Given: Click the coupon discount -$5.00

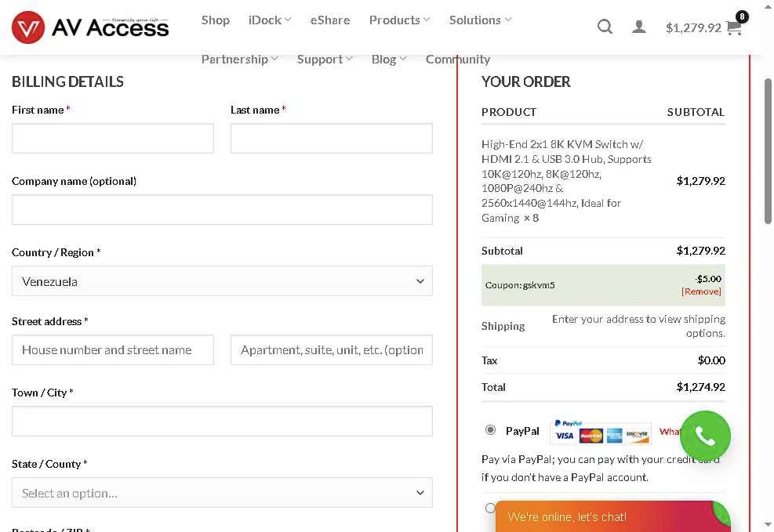Looking at the screenshot, I should pos(708,279).
